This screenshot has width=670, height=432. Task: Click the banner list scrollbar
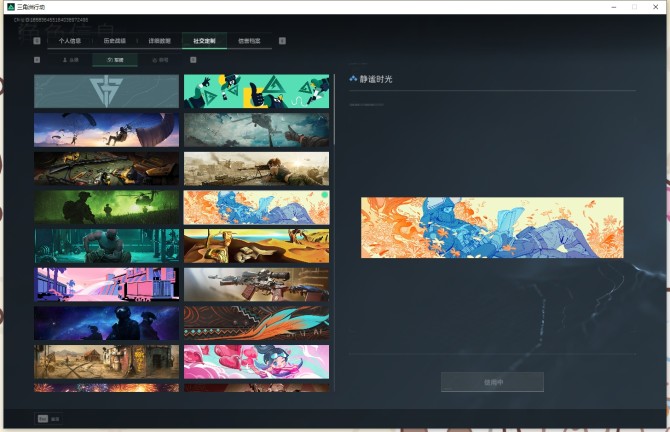tap(334, 110)
